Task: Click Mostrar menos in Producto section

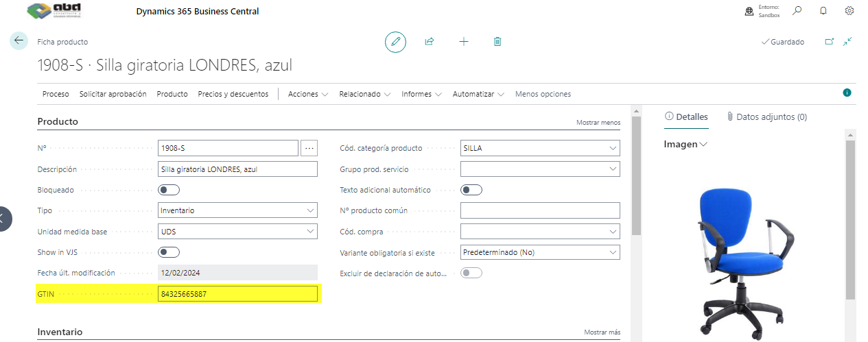Action: 598,123
